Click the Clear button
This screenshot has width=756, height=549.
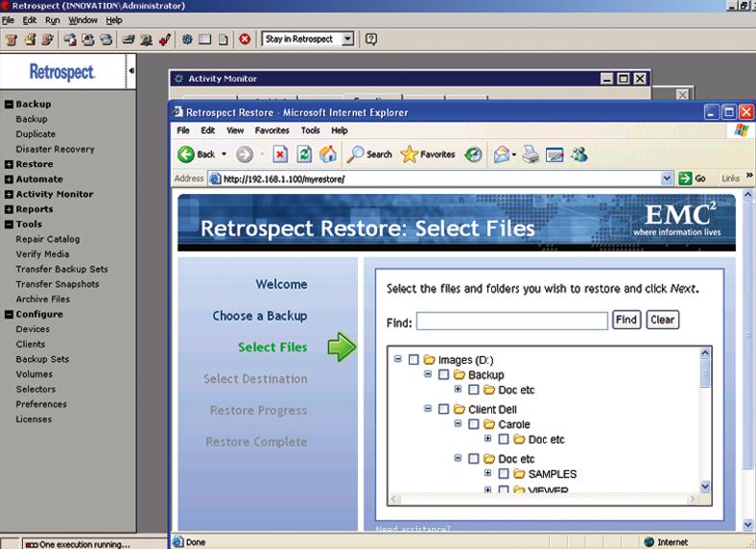(663, 320)
